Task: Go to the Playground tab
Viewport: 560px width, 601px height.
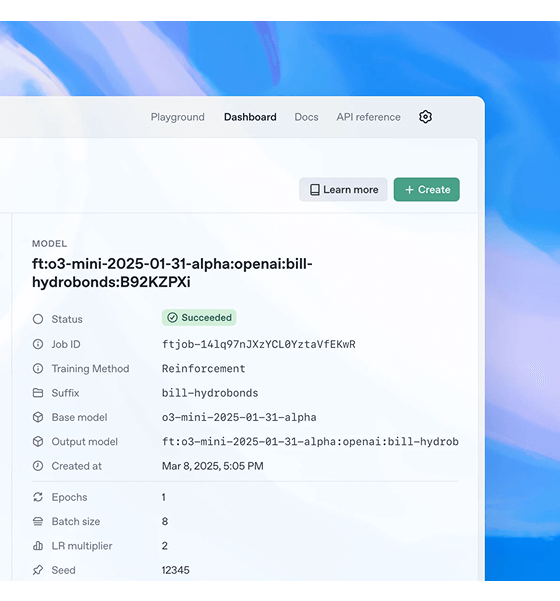Action: (177, 117)
